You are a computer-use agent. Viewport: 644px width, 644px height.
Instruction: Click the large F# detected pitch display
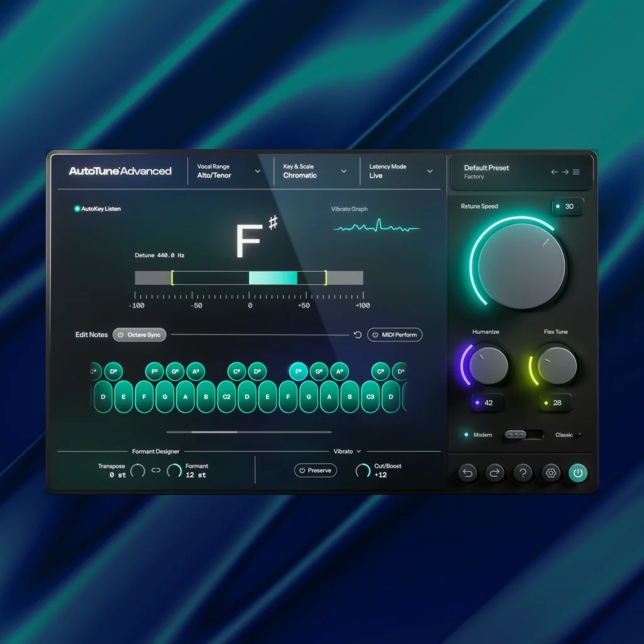256,237
